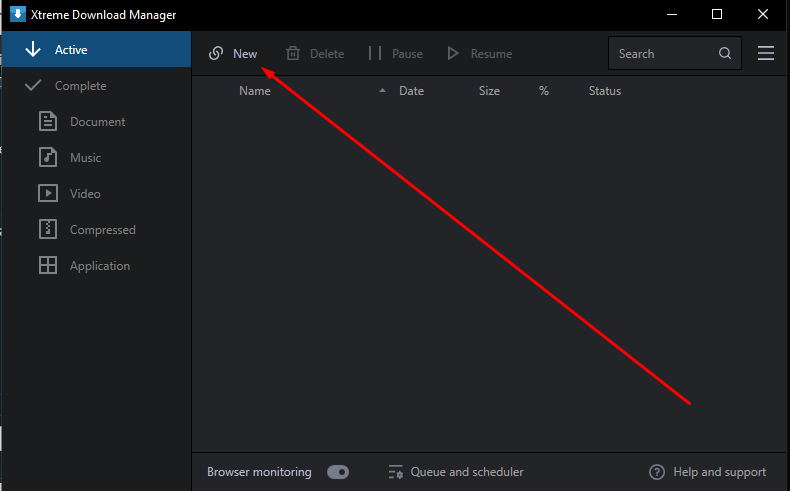Viewport: 790px width, 491px height.
Task: Click the Delete trash can icon
Action: [293, 53]
